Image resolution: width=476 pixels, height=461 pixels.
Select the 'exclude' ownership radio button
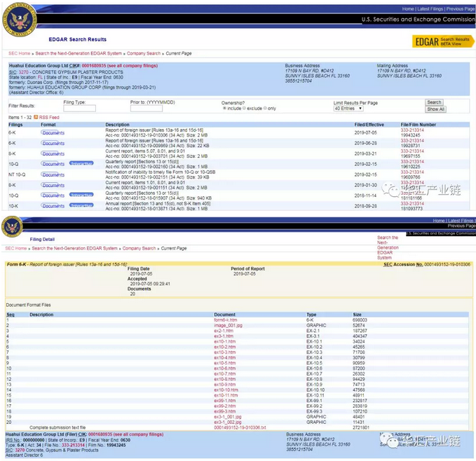(244, 109)
